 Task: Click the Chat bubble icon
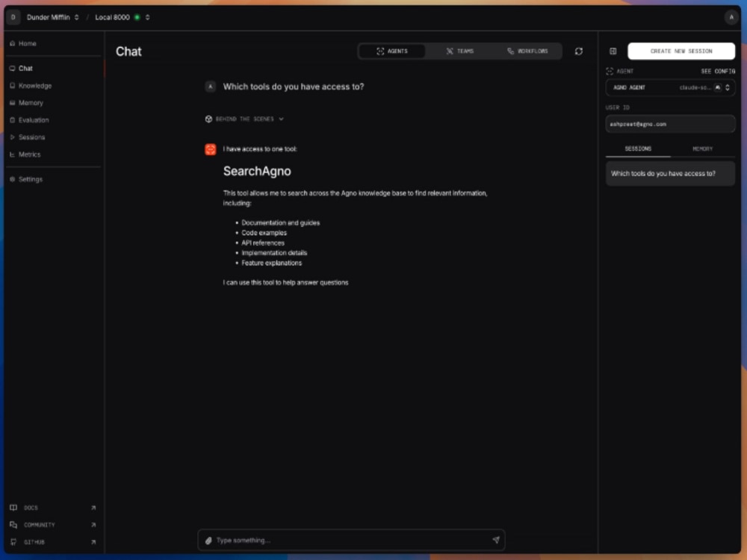pyautogui.click(x=13, y=69)
